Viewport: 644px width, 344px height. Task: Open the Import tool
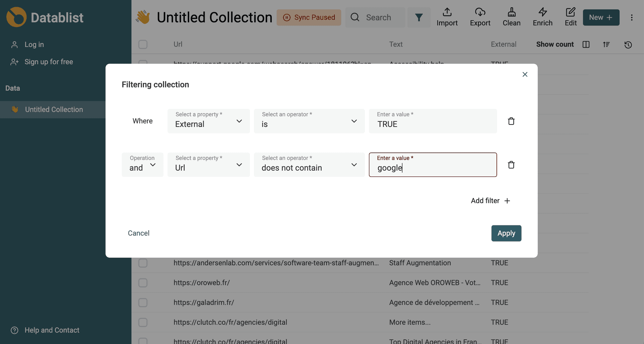(x=447, y=17)
